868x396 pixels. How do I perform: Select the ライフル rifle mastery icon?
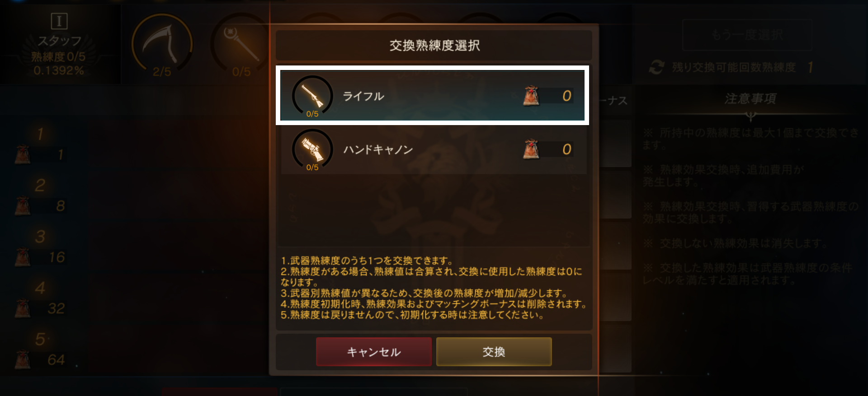pos(312,96)
